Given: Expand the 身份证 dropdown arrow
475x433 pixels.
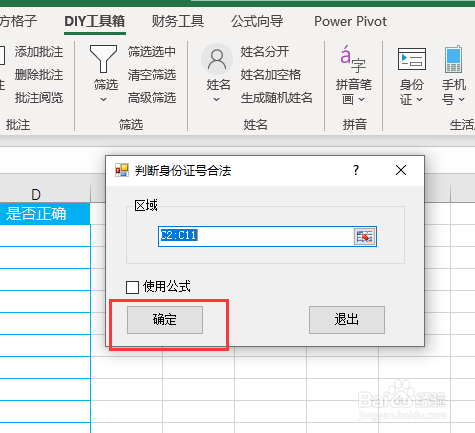Looking at the screenshot, I should pyautogui.click(x=420, y=99).
